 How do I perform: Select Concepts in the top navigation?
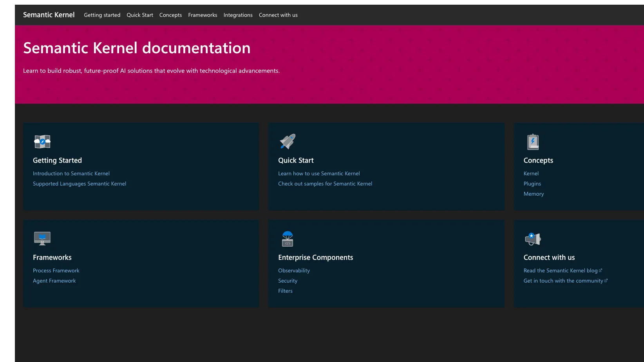(170, 15)
